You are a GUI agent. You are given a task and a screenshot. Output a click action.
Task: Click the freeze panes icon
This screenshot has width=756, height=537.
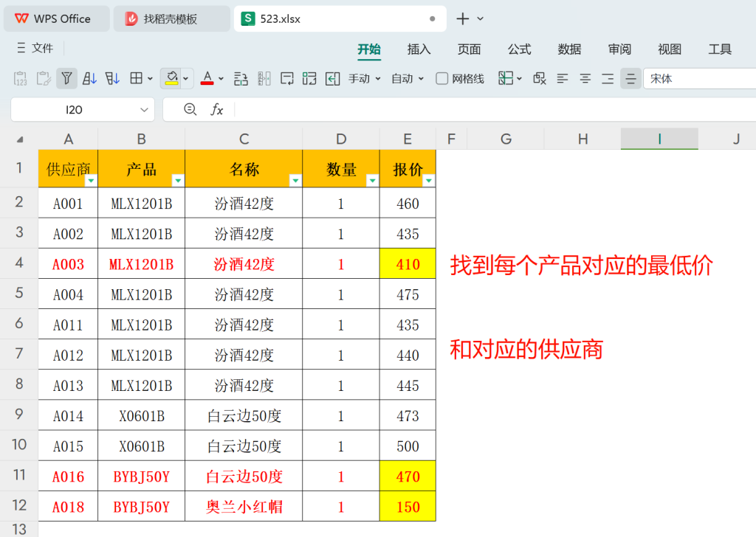[x=505, y=78]
